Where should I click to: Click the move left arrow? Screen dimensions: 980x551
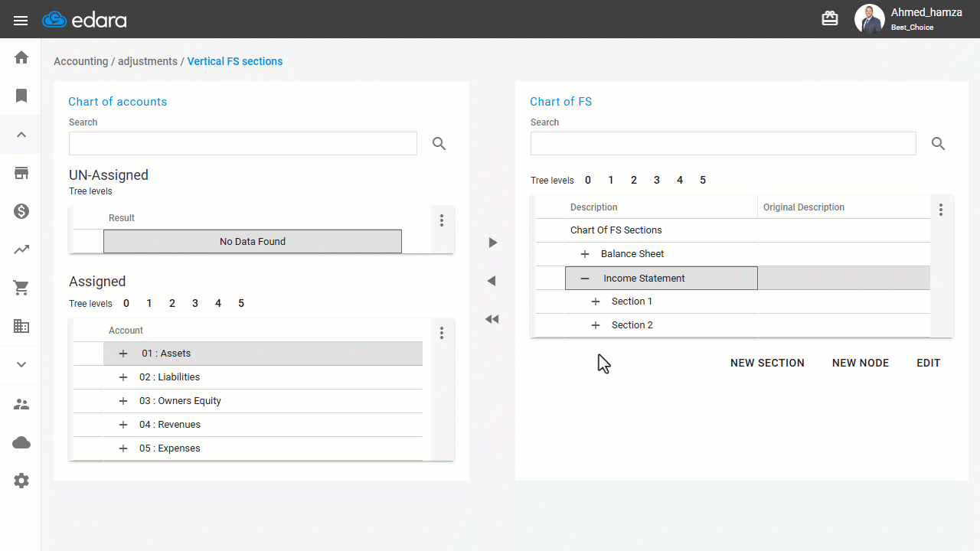492,281
